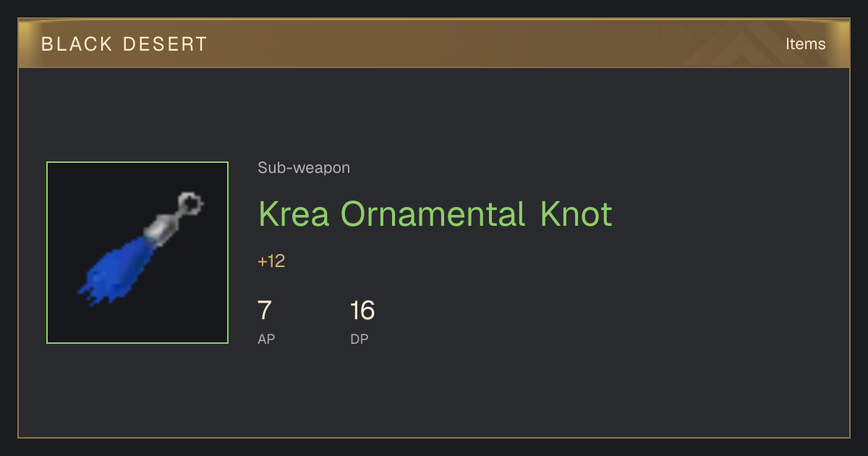The height and width of the screenshot is (456, 868).
Task: Click the silver ring atop the knot
Action: pyautogui.click(x=190, y=203)
